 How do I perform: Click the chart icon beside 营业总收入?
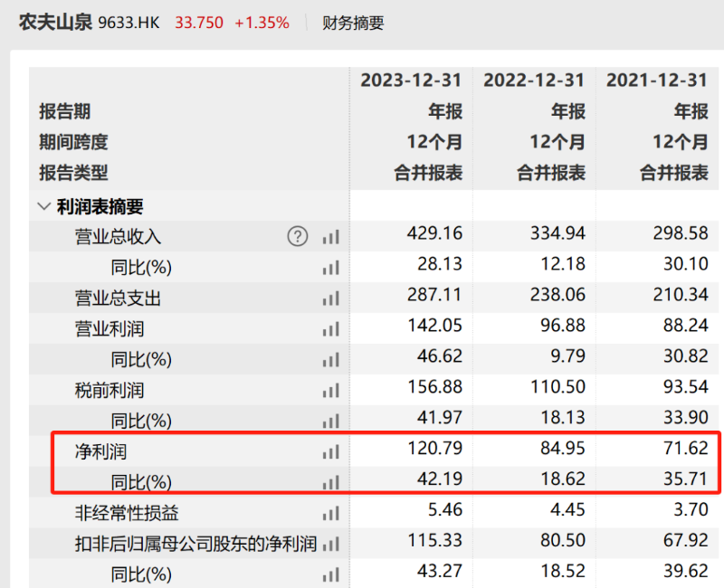[331, 237]
